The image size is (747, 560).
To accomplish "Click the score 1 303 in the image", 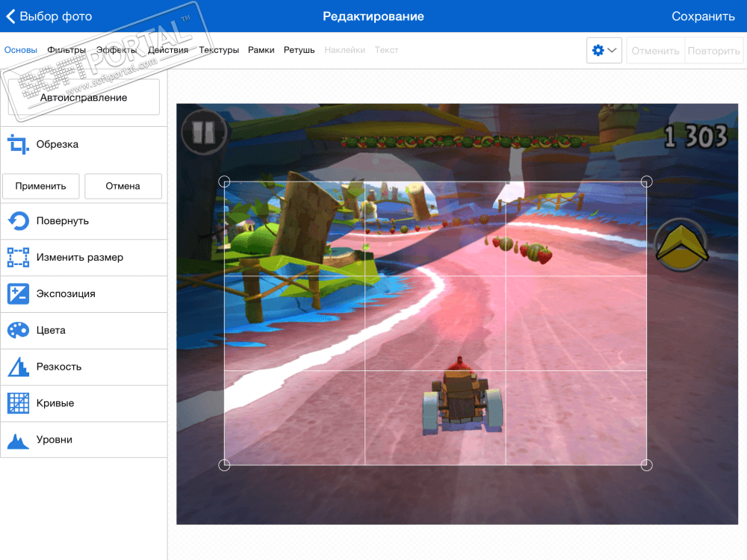I will pos(696,137).
